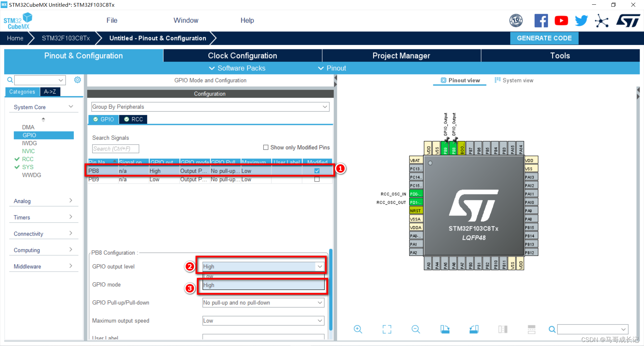Fit the pinout view to window
The image size is (644, 346).
387,329
